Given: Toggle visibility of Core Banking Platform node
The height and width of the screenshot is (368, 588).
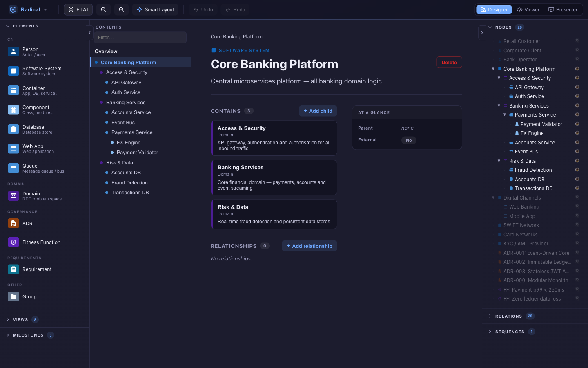Looking at the screenshot, I should point(577,69).
